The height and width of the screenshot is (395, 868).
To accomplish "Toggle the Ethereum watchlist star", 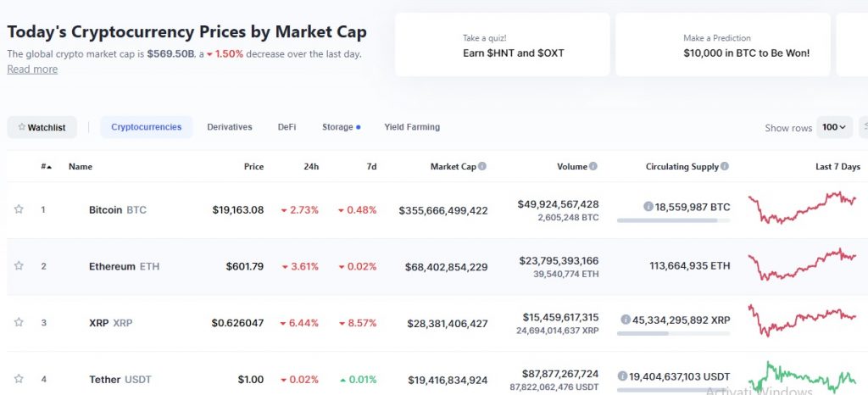I will pyautogui.click(x=19, y=266).
